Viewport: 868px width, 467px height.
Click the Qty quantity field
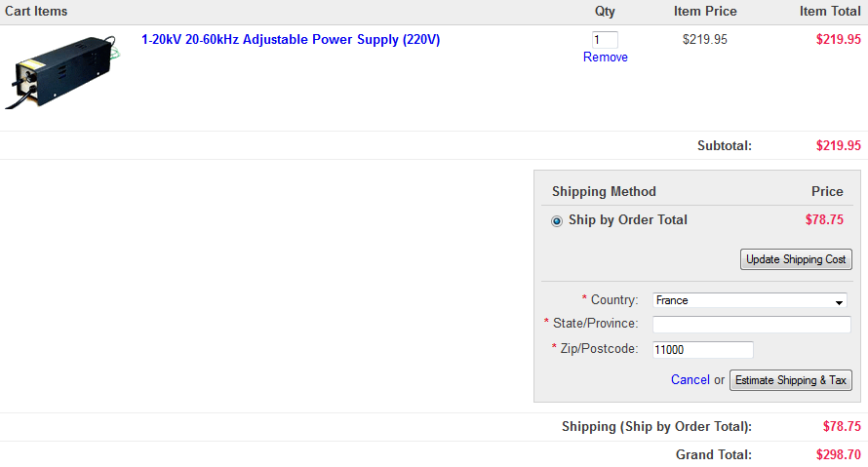click(x=605, y=40)
